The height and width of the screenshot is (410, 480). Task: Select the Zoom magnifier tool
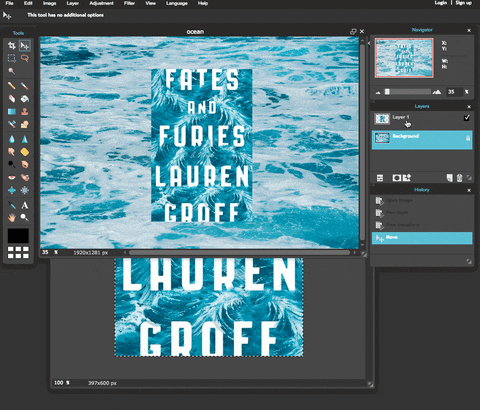pyautogui.click(x=25, y=218)
